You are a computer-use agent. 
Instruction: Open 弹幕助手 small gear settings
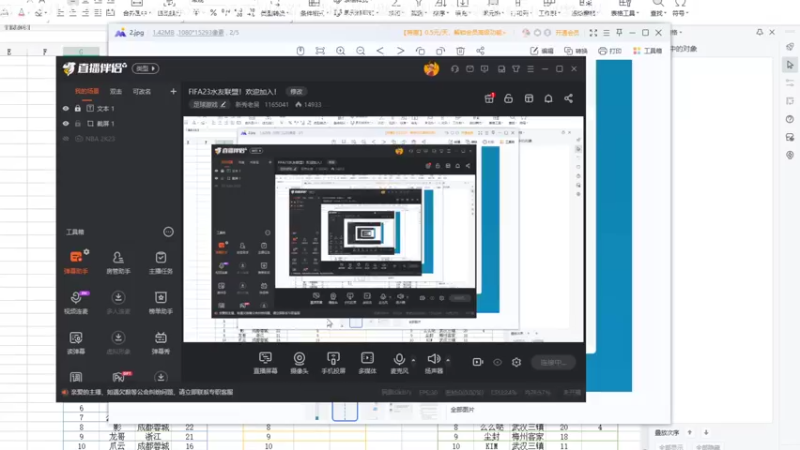[x=86, y=252]
